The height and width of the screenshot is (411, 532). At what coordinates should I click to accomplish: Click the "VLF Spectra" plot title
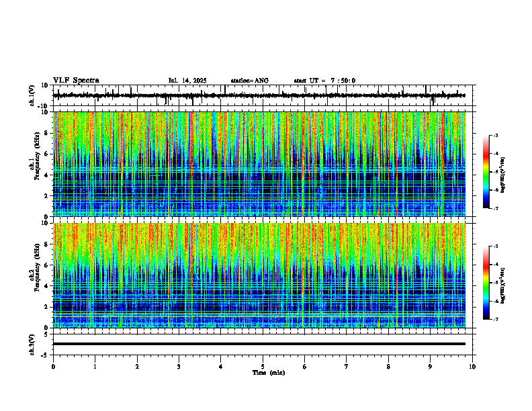tap(76, 81)
